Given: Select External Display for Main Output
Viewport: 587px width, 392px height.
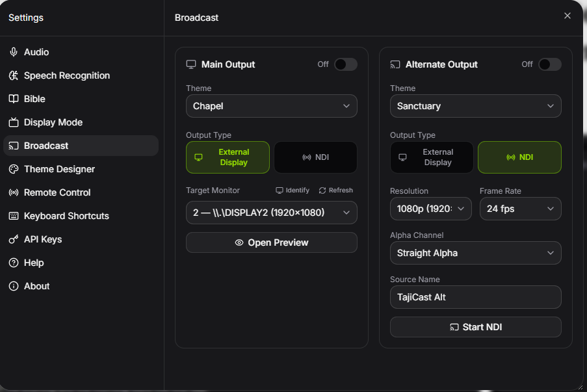Looking at the screenshot, I should coord(228,157).
